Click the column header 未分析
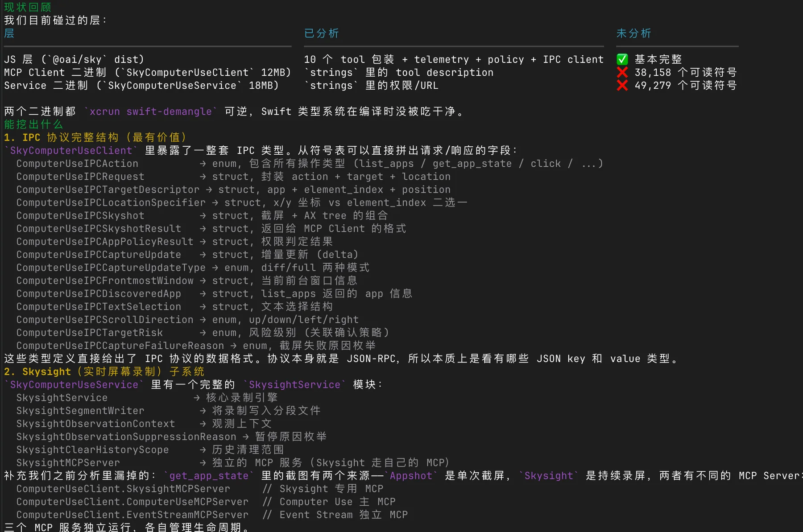This screenshot has width=803, height=532. tap(634, 33)
